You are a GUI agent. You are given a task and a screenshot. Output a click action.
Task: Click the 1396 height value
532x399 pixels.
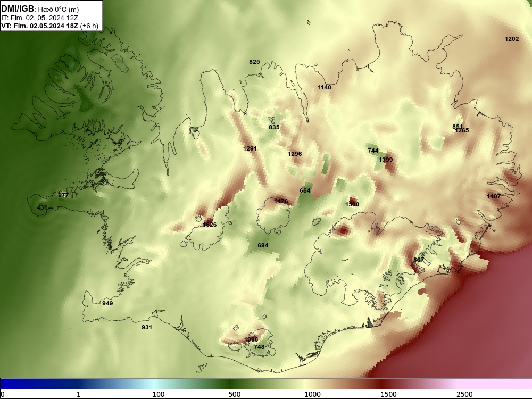pyautogui.click(x=251, y=339)
